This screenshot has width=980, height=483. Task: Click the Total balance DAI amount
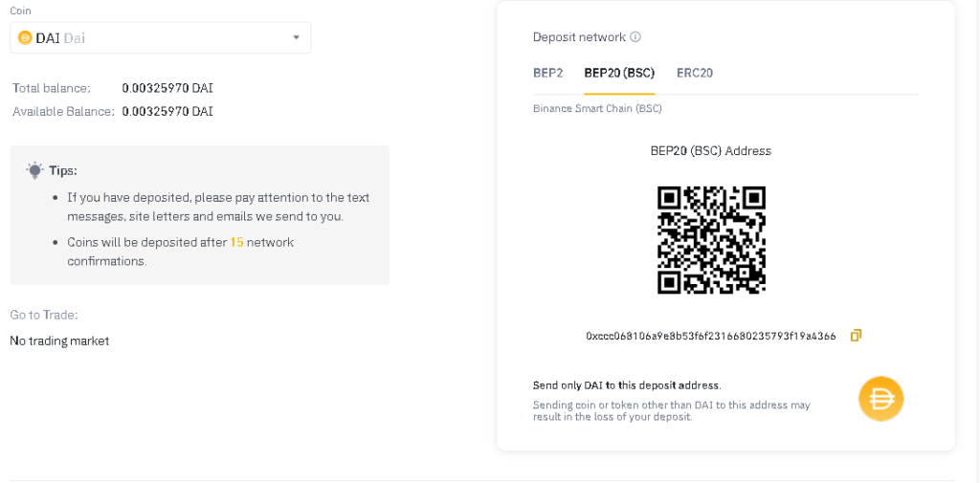167,88
